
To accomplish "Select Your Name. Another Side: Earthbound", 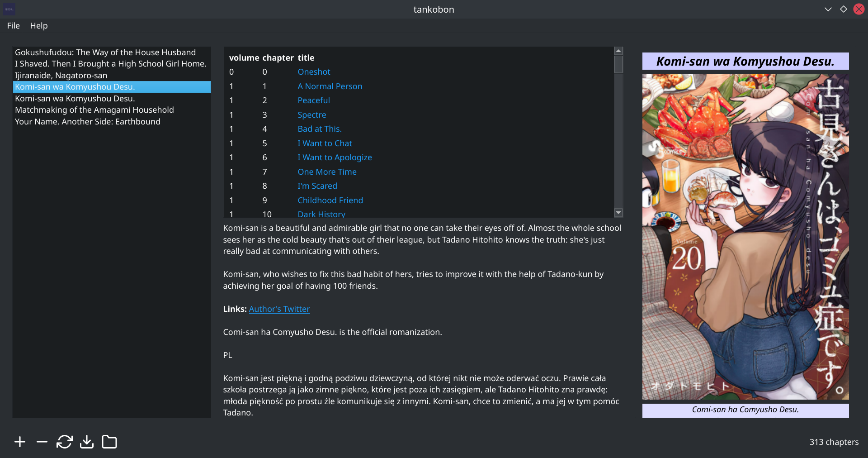I will click(88, 122).
